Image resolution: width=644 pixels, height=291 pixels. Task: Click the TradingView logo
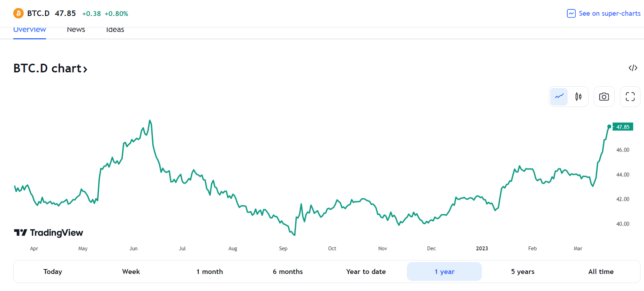coord(48,233)
